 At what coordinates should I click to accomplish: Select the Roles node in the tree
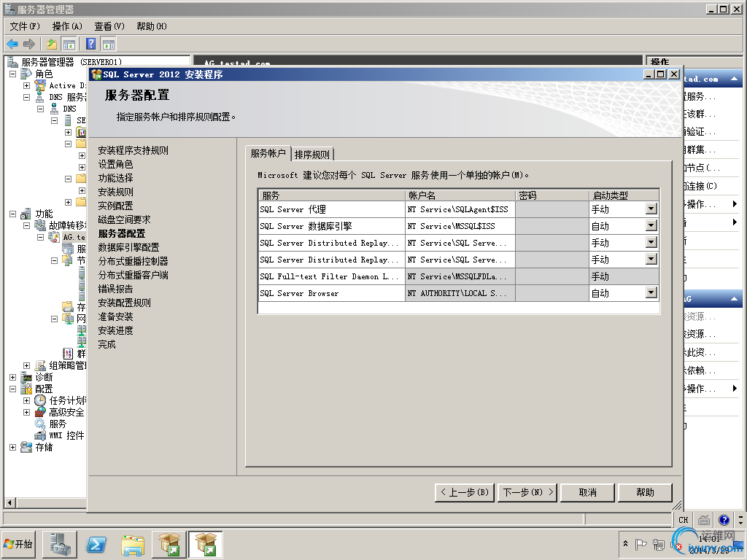pos(44,74)
